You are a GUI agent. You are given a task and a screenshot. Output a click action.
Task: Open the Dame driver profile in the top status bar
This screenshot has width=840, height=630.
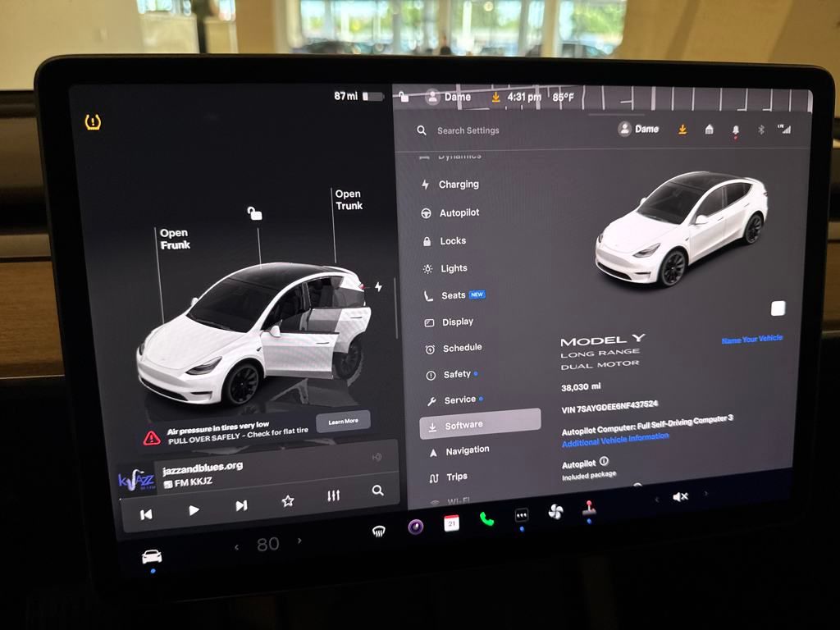[449, 97]
